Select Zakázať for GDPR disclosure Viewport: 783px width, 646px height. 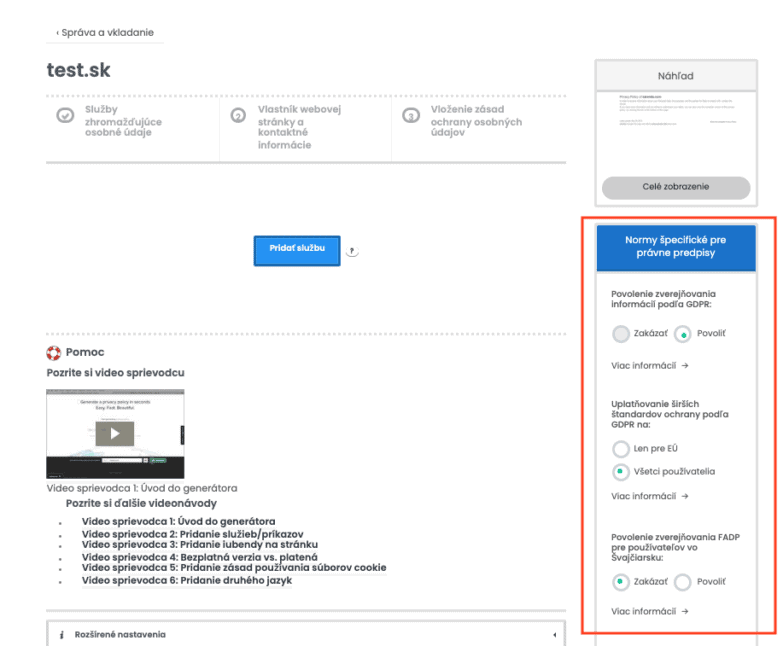tap(622, 333)
